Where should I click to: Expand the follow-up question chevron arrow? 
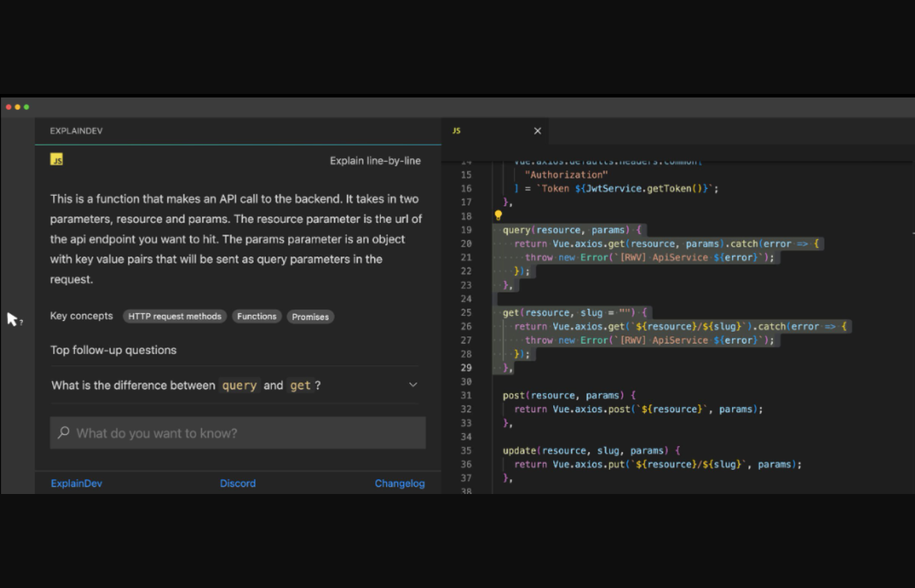pos(413,385)
